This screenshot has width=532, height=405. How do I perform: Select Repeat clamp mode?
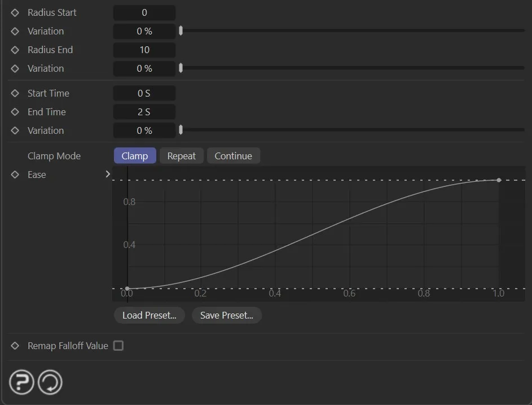[x=182, y=156]
